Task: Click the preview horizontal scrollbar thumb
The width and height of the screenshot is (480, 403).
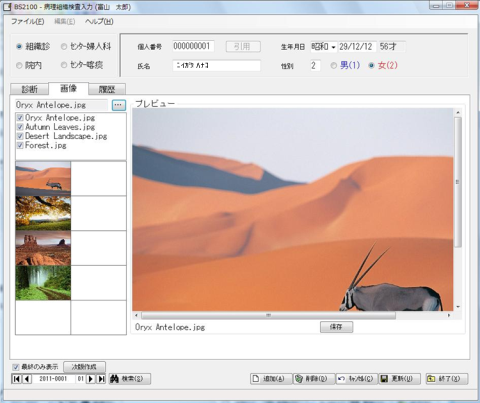Action: coord(268,315)
